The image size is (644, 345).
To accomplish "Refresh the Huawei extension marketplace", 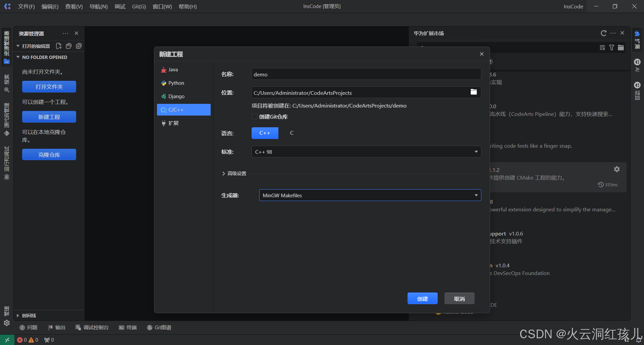I will click(x=603, y=33).
